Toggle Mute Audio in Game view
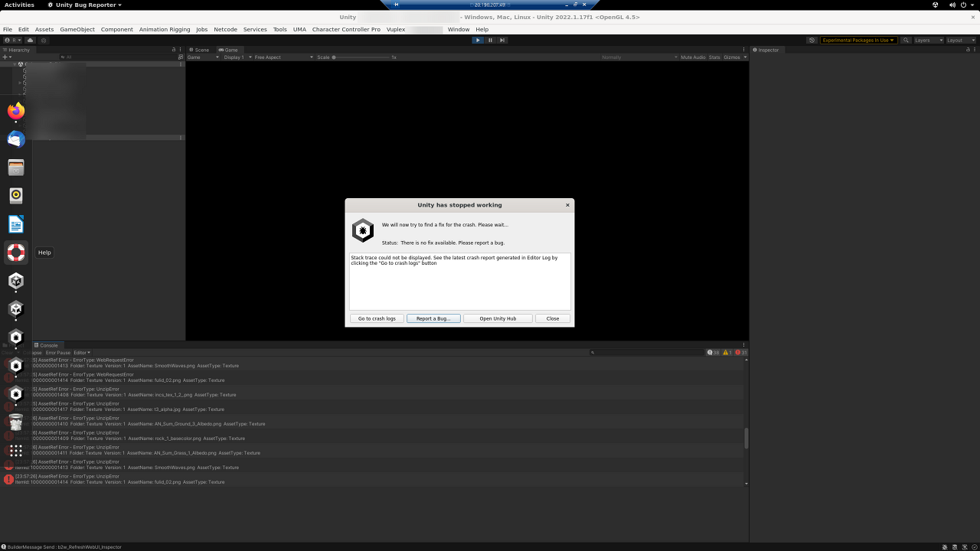 693,57
